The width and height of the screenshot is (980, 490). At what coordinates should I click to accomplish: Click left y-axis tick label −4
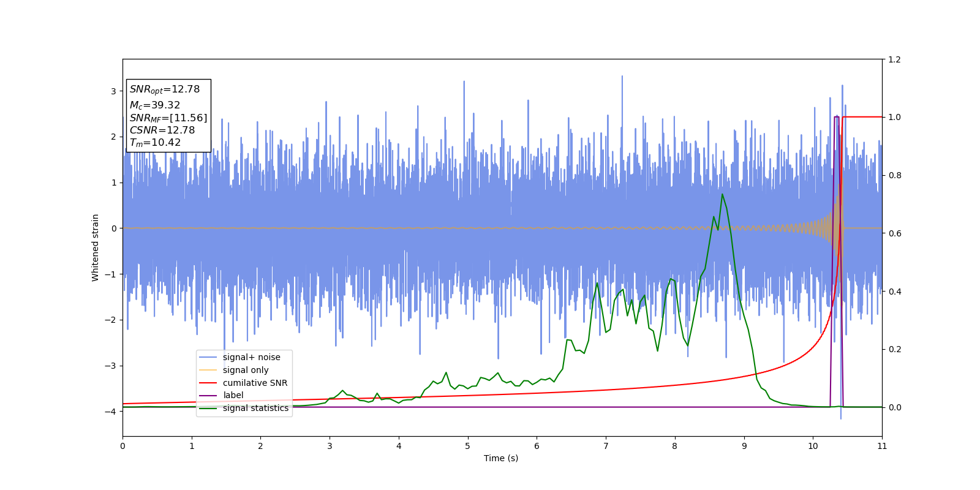(110, 412)
